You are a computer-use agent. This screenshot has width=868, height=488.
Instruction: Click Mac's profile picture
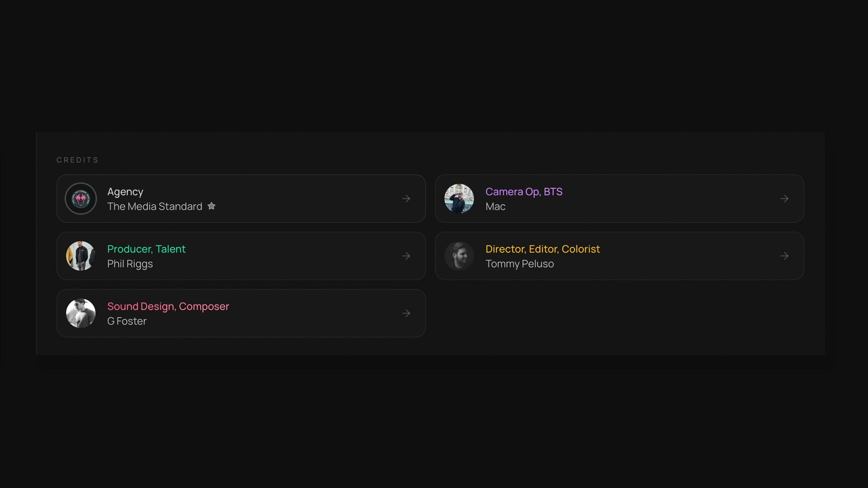point(459,198)
